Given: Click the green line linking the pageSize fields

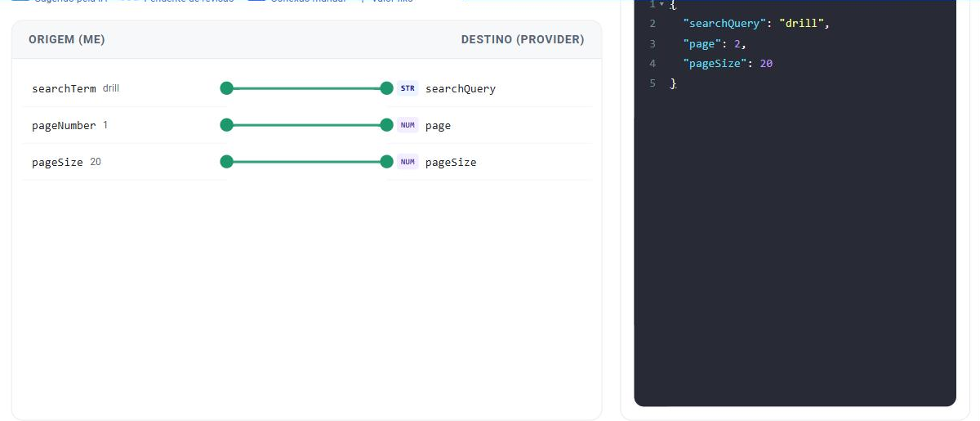Looking at the screenshot, I should tap(307, 162).
